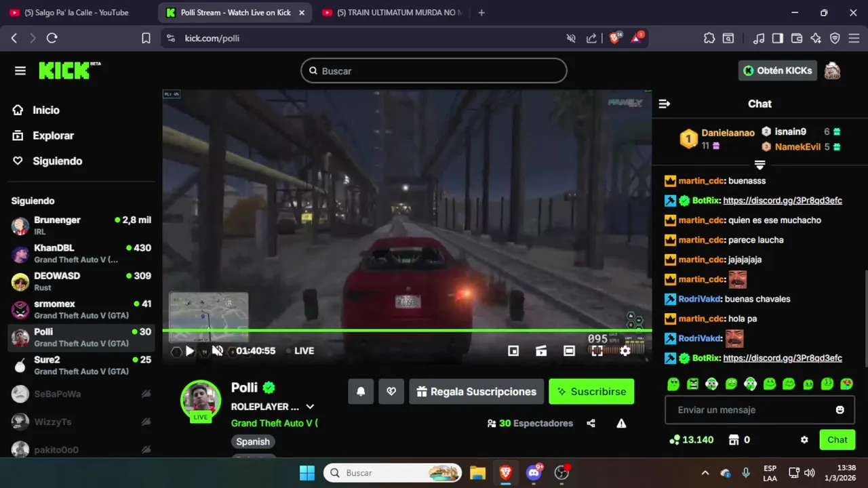The width and height of the screenshot is (868, 488).
Task: Insert the first green blob emote
Action: pyautogui.click(x=673, y=384)
